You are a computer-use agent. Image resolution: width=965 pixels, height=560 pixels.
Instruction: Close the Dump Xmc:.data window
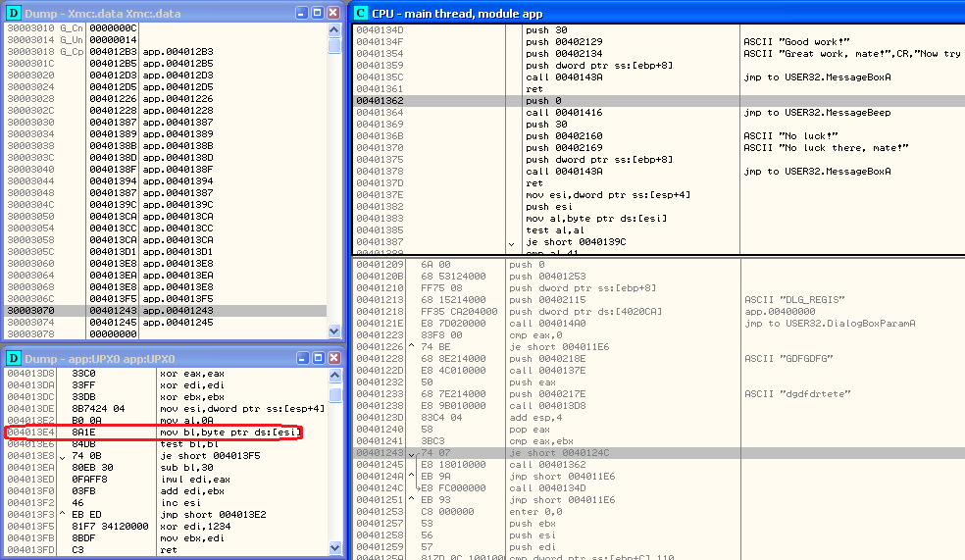(333, 13)
